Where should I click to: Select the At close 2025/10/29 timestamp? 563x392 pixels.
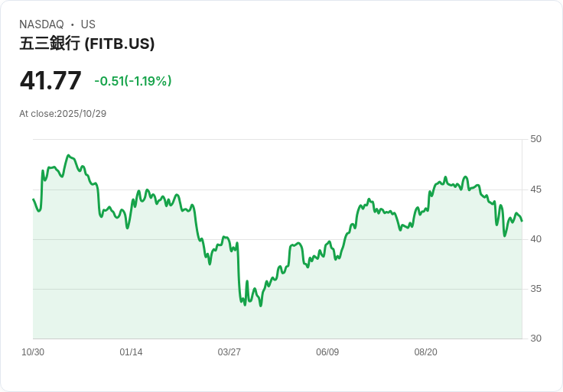point(63,114)
